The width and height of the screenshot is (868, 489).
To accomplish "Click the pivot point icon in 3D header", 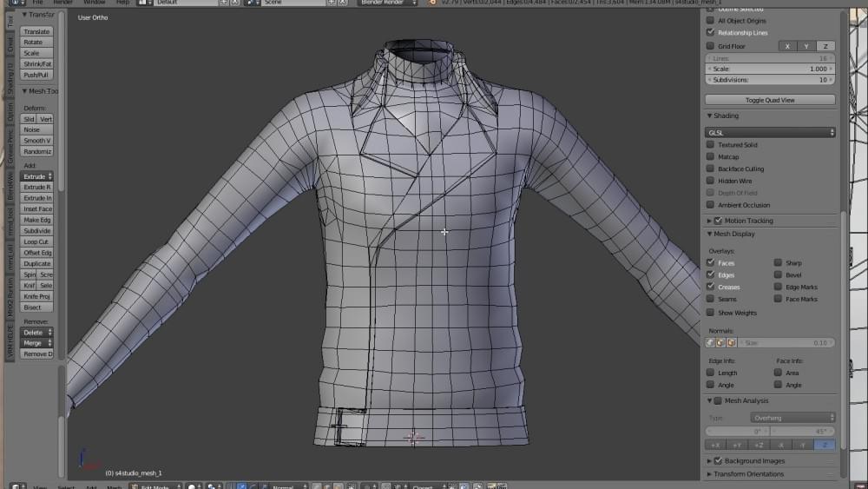I will click(212, 486).
